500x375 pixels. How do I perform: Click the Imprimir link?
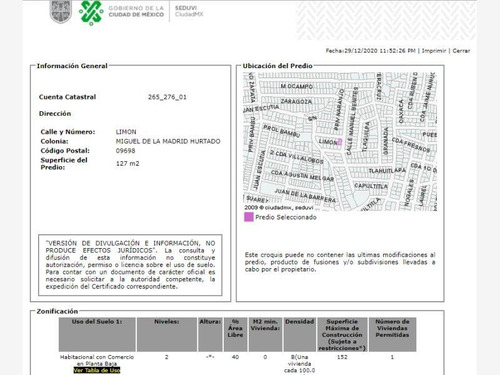point(434,51)
